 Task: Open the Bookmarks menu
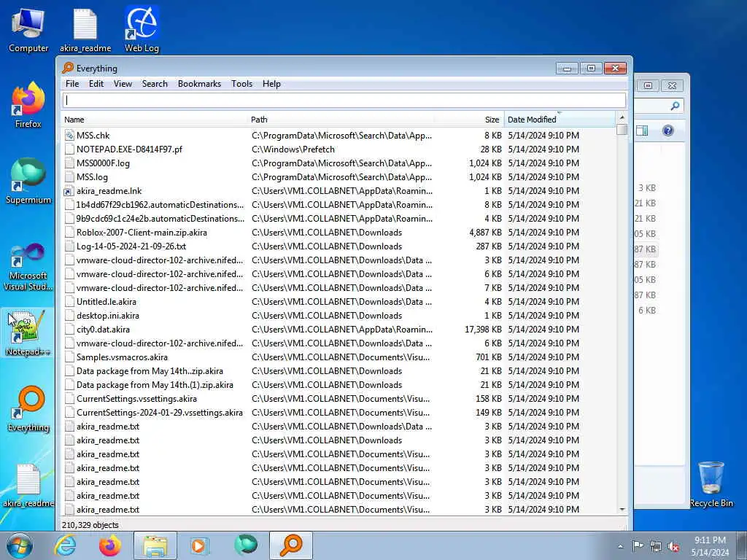[199, 84]
